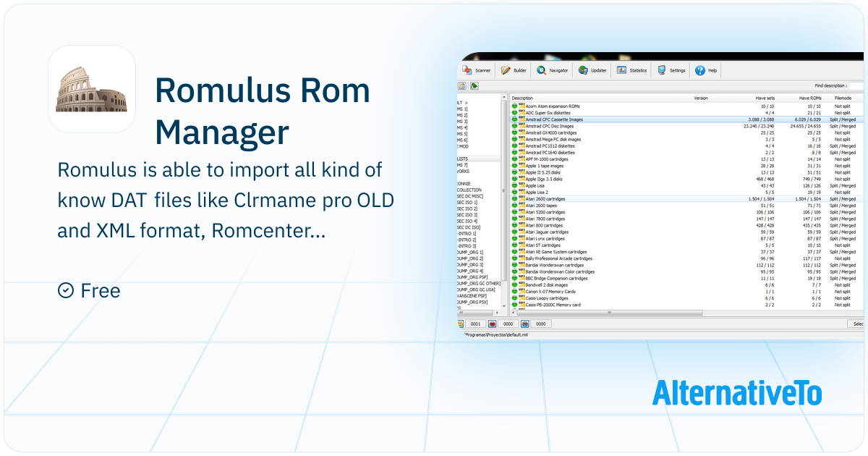Click the green smiley on Atari 2600 cartridges

click(514, 199)
